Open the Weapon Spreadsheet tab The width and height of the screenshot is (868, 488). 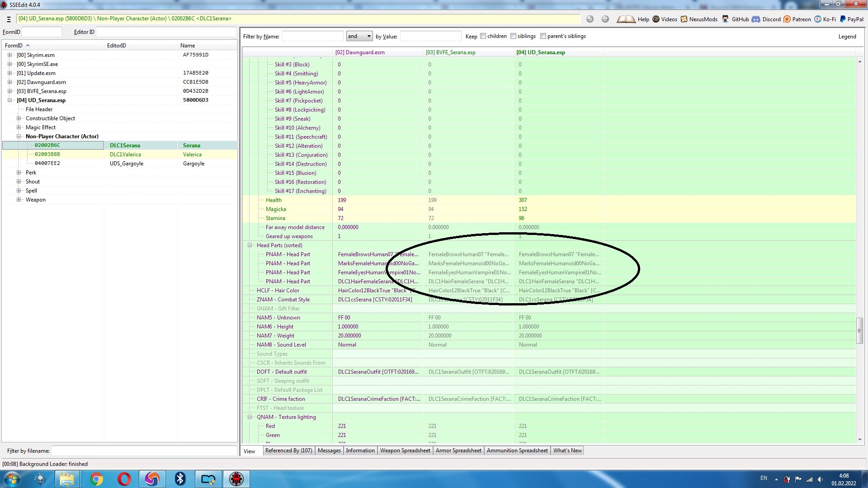pos(405,450)
